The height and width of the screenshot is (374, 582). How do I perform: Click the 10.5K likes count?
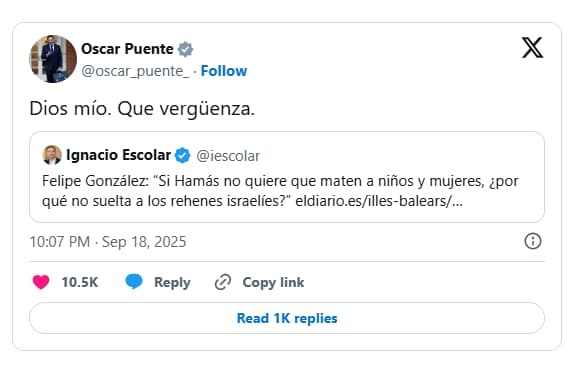click(x=80, y=282)
